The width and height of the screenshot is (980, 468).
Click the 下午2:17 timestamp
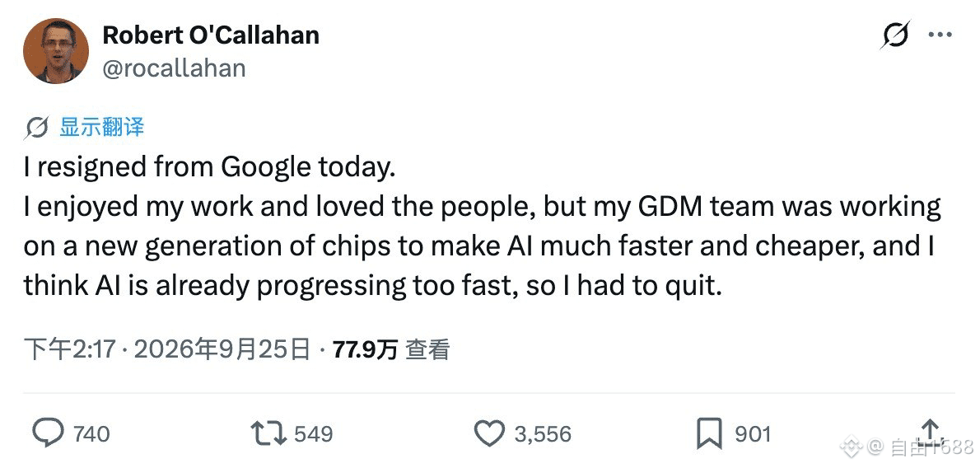(x=69, y=349)
